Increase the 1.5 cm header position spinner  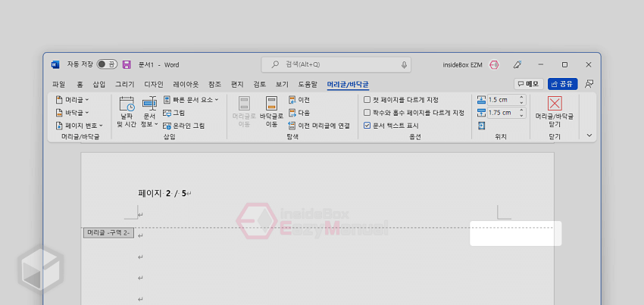522,98
